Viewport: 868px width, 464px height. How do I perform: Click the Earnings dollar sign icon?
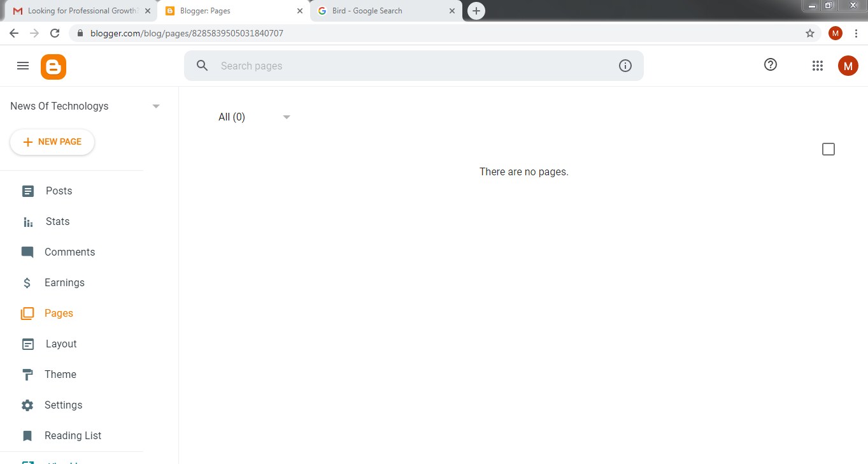click(x=27, y=283)
